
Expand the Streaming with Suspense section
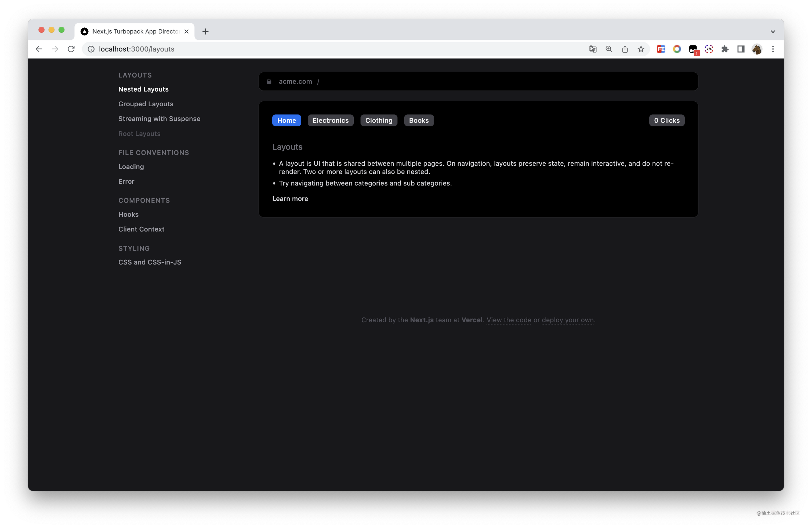pos(160,118)
